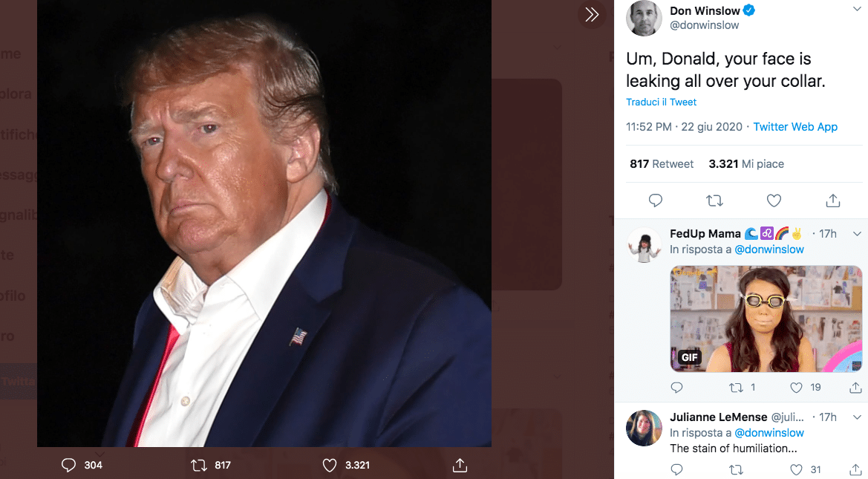This screenshot has width=868, height=479.
Task: Click the retweet icon under Julianne LeMense's reply
Action: tap(736, 469)
